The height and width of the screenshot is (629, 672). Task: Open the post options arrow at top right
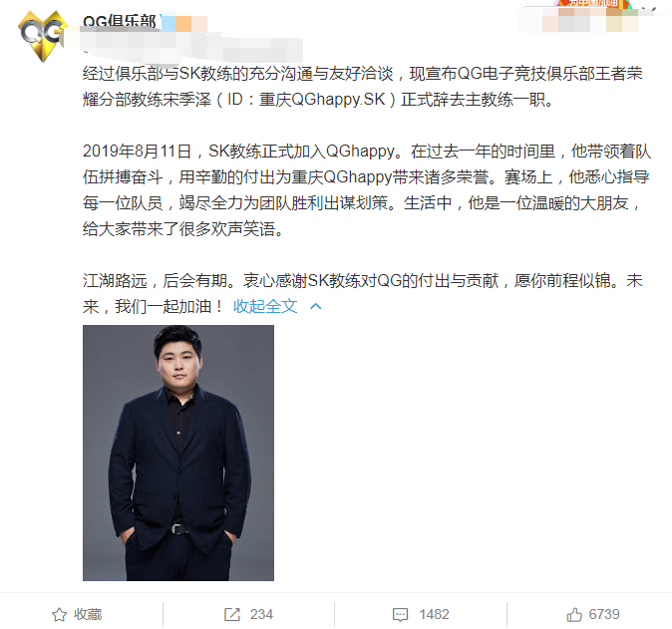pyautogui.click(x=649, y=9)
